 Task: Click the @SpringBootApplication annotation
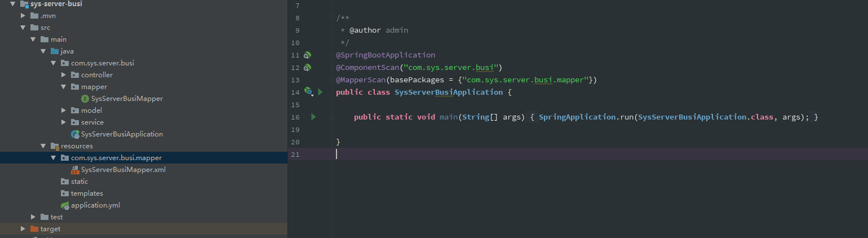386,55
